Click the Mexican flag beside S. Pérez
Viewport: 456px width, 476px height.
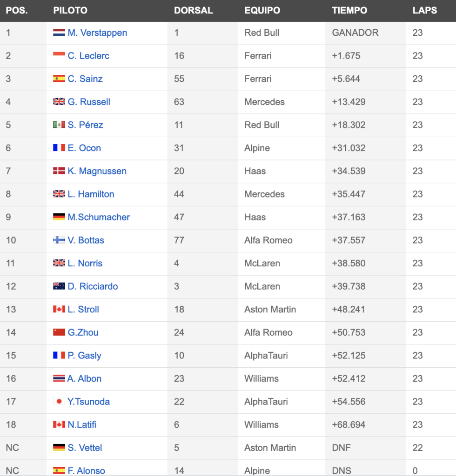pyautogui.click(x=59, y=125)
